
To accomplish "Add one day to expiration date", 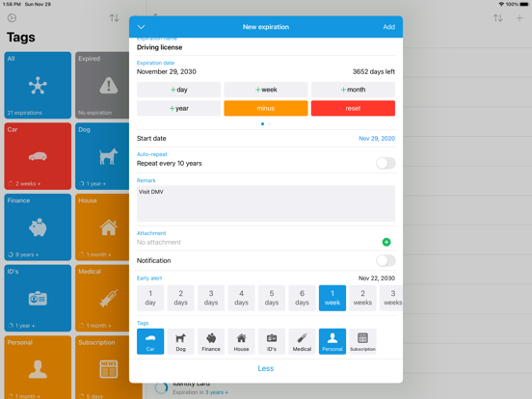I will point(179,90).
